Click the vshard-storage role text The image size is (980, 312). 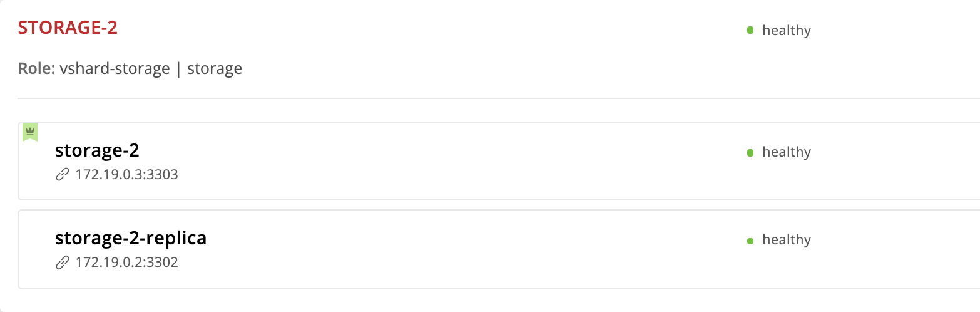pos(115,68)
